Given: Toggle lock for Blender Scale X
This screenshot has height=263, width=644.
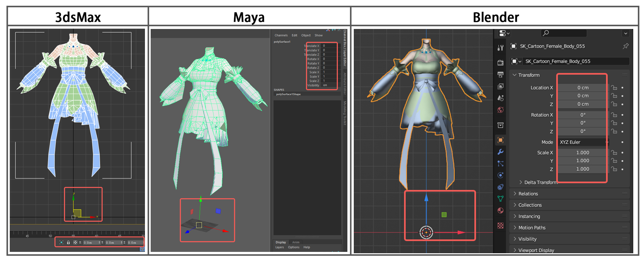Looking at the screenshot, I should (x=614, y=153).
